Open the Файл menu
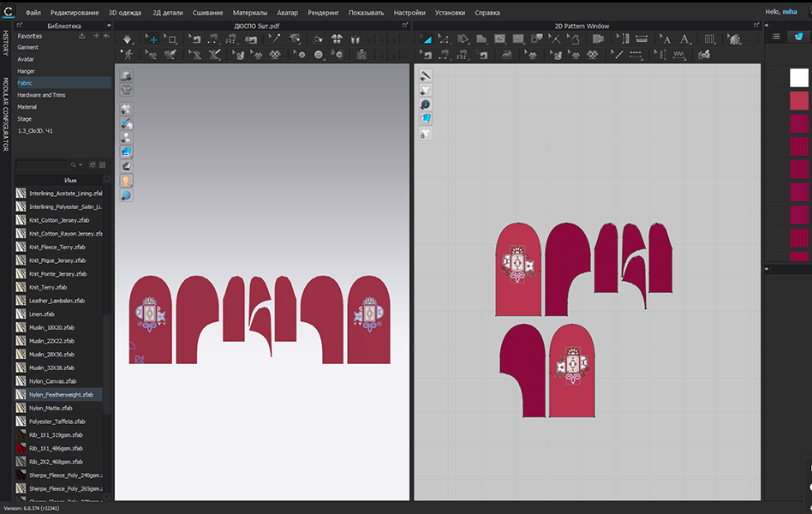Image resolution: width=812 pixels, height=514 pixels. (x=33, y=13)
